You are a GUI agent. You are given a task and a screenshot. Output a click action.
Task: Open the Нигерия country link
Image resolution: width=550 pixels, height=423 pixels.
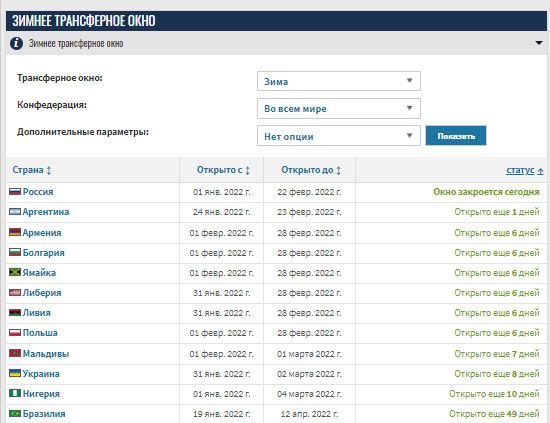(41, 394)
